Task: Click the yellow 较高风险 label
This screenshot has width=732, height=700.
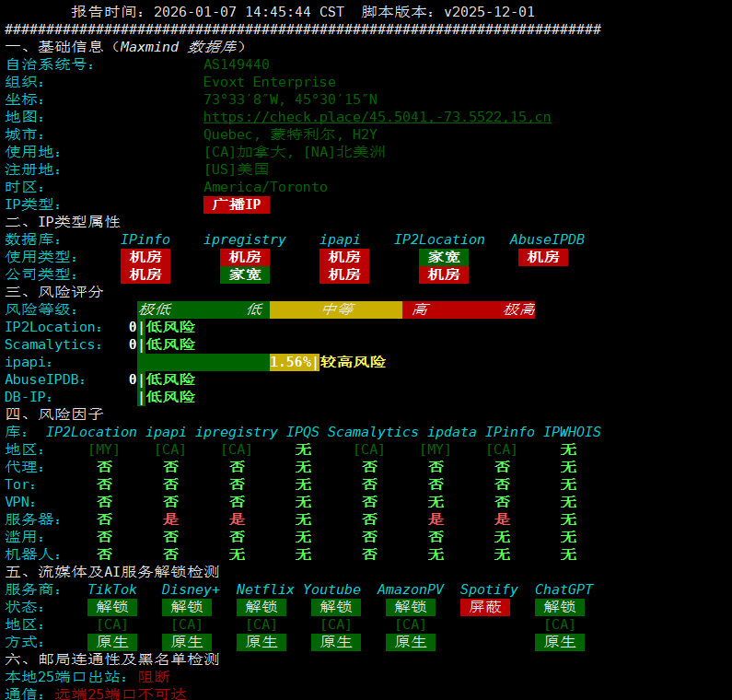Action: [x=353, y=362]
